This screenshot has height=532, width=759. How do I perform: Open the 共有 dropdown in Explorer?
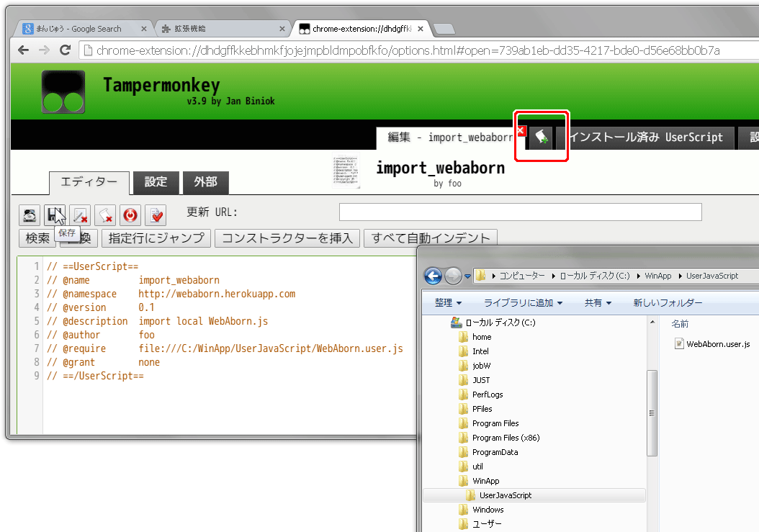(598, 303)
